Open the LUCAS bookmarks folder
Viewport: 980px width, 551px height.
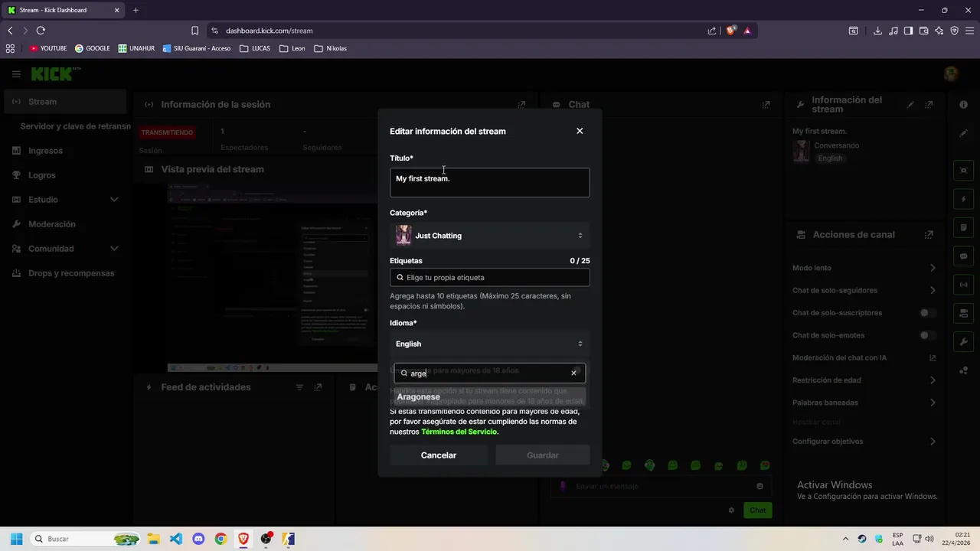tap(255, 48)
